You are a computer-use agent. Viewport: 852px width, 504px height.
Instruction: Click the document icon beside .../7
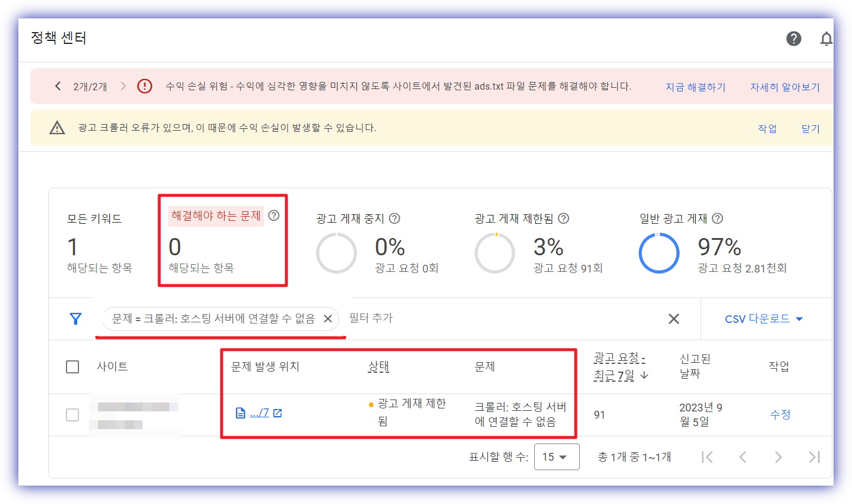pyautogui.click(x=241, y=413)
